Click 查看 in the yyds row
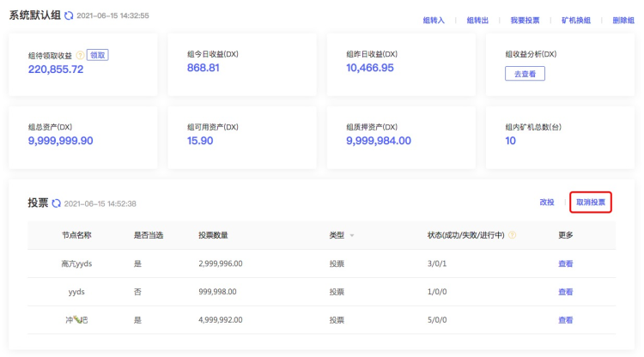644x357 pixels. 565,292
